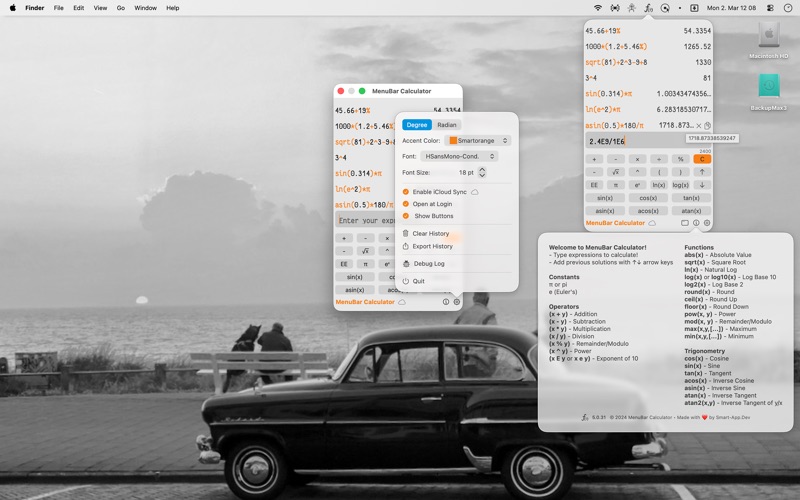The height and width of the screenshot is (500, 800).
Task: Open the Window menu
Action: 145,8
